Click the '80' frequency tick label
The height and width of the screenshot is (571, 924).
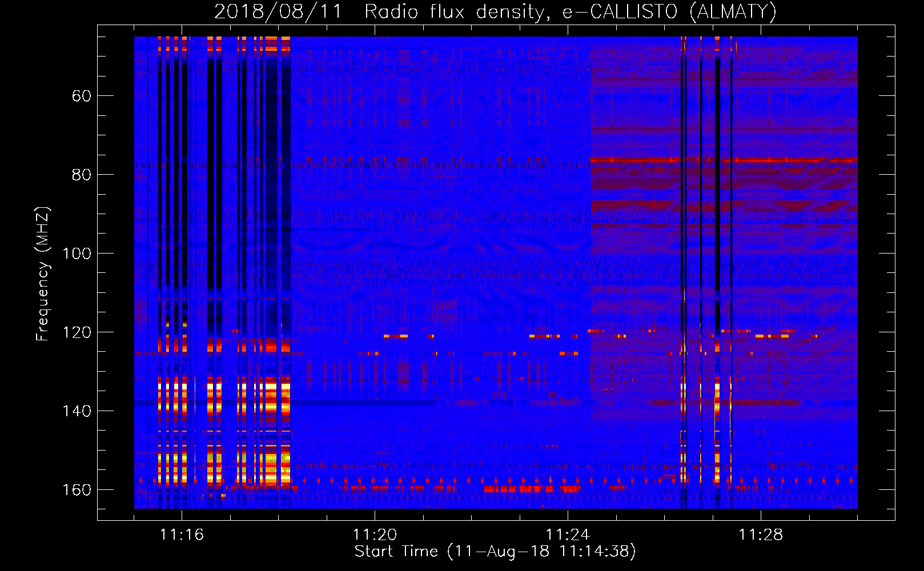coord(82,175)
